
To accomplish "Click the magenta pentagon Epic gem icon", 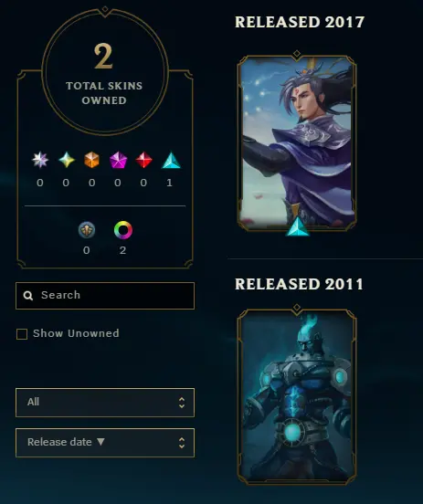I will [x=118, y=160].
